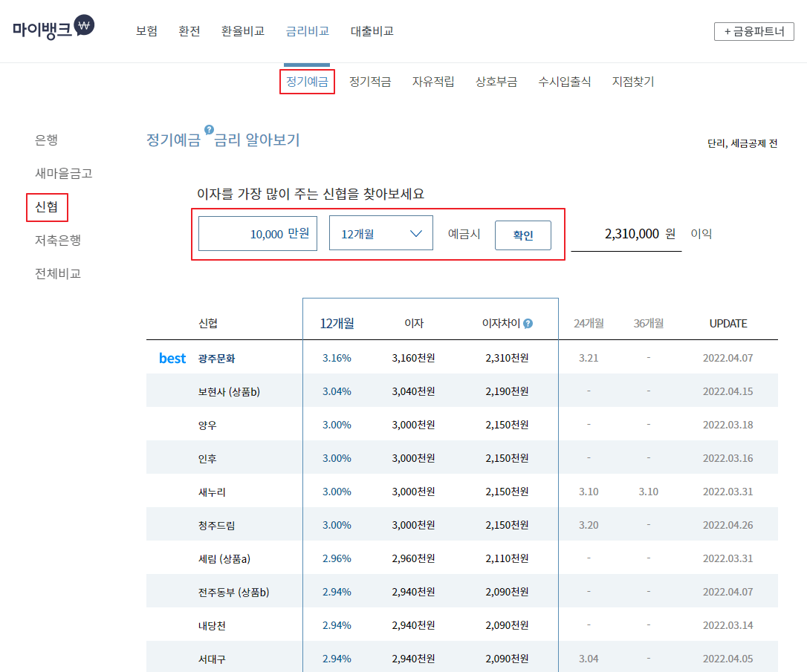Click the best badge on 광주문화 row

click(172, 359)
